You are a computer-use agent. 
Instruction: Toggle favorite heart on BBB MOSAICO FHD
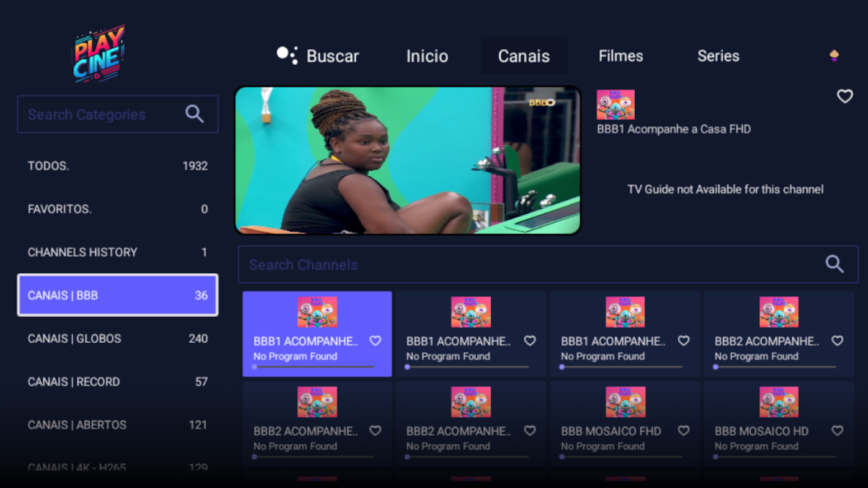684,431
